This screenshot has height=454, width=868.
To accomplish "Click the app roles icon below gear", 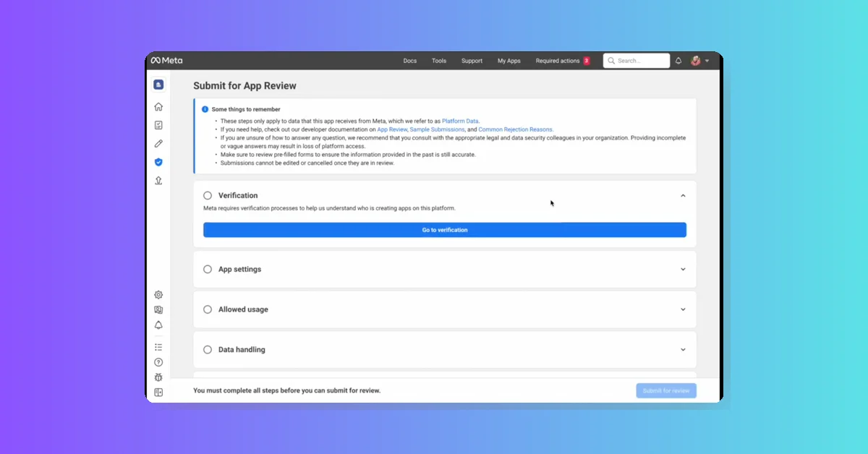I will pyautogui.click(x=158, y=310).
